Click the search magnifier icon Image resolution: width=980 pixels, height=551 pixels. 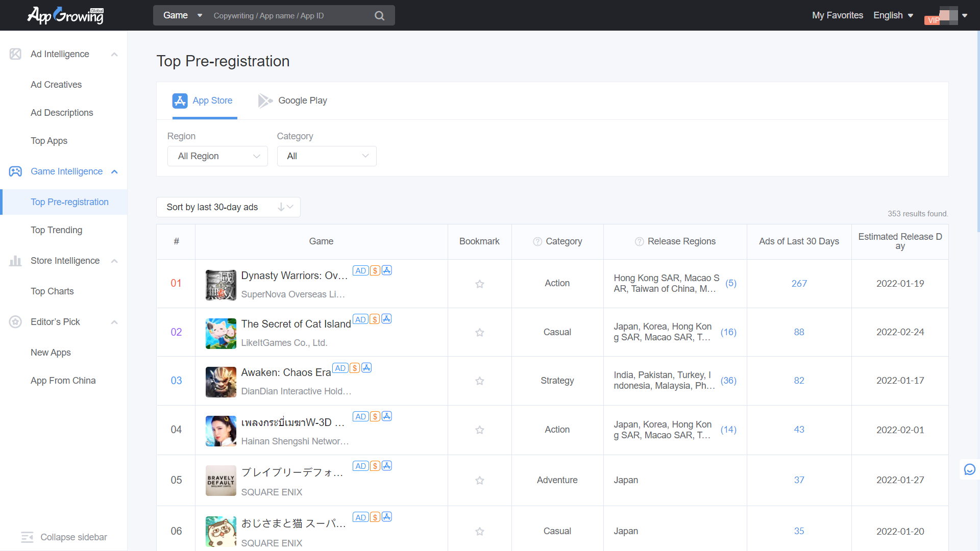click(379, 16)
